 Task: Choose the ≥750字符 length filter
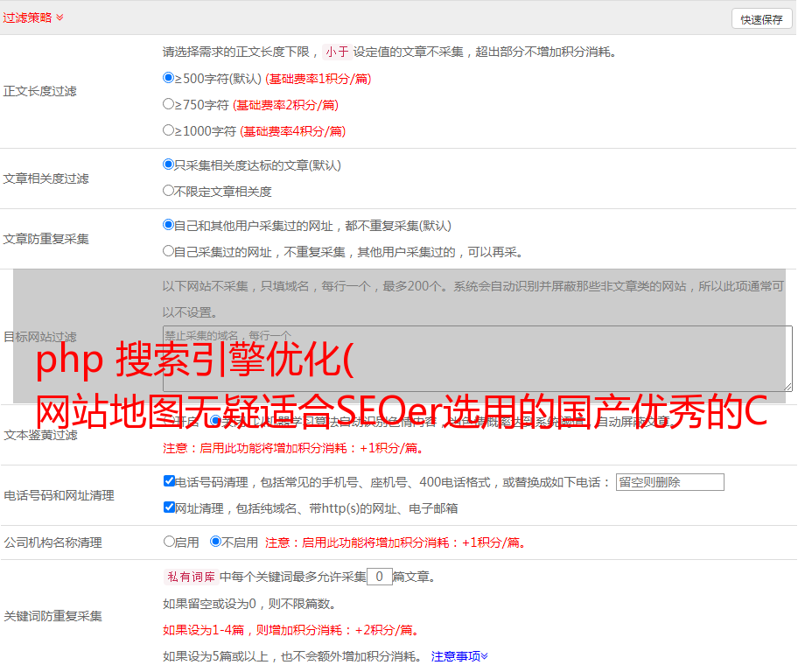pyautogui.click(x=169, y=104)
